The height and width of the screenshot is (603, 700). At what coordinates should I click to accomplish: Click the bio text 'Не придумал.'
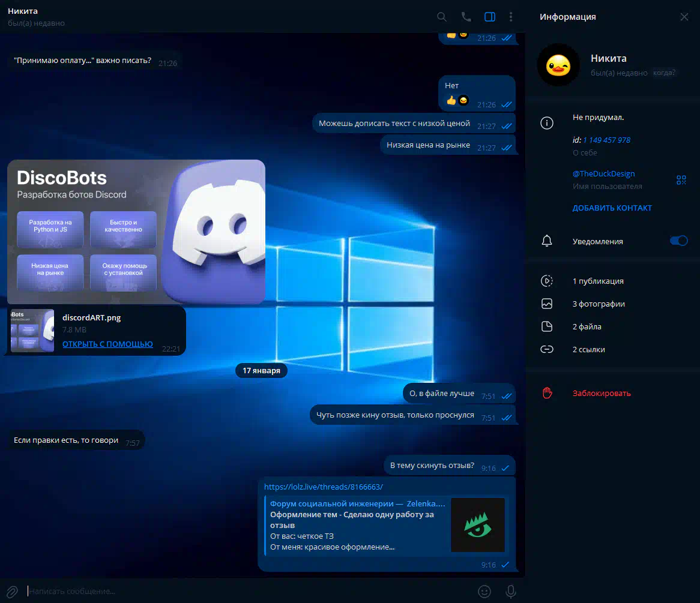[x=598, y=118]
